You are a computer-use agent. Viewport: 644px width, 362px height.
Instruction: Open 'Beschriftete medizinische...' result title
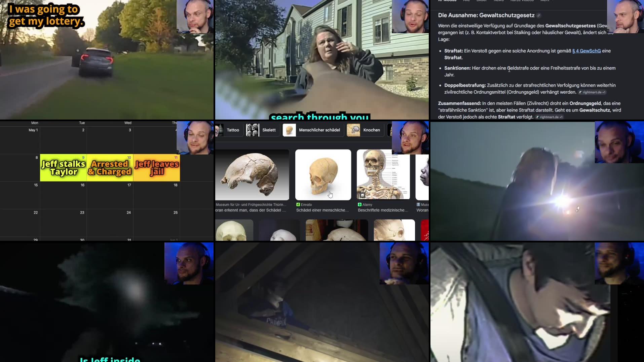pos(383,210)
